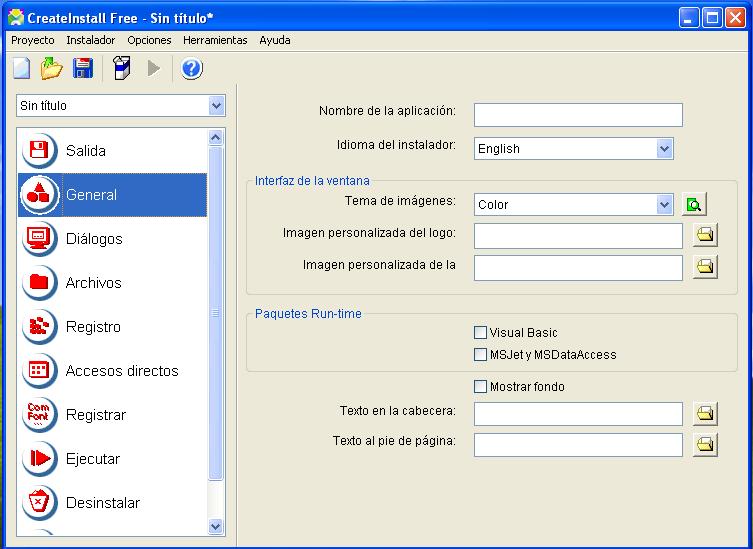
Task: Enable the MSJet y MSDataAccess checkbox
Action: (x=480, y=354)
